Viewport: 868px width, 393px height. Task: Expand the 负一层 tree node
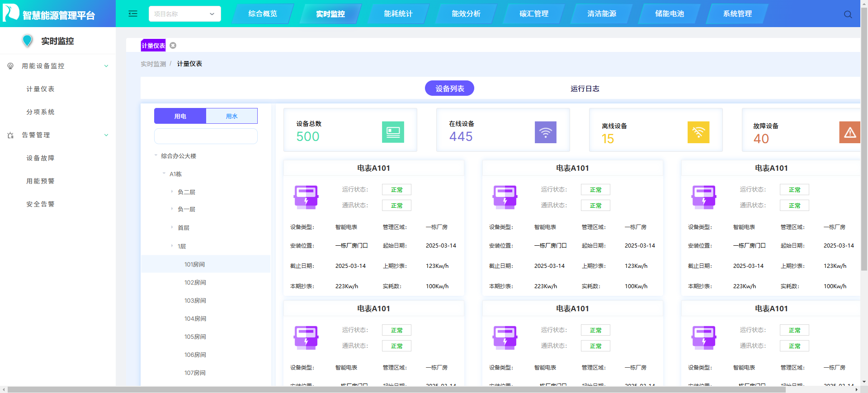(172, 209)
